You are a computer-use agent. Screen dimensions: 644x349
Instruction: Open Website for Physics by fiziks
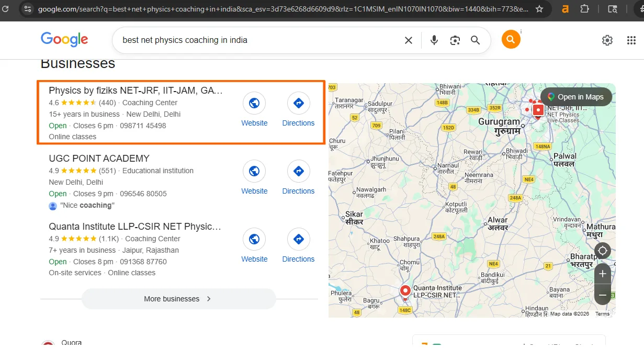coord(254,109)
